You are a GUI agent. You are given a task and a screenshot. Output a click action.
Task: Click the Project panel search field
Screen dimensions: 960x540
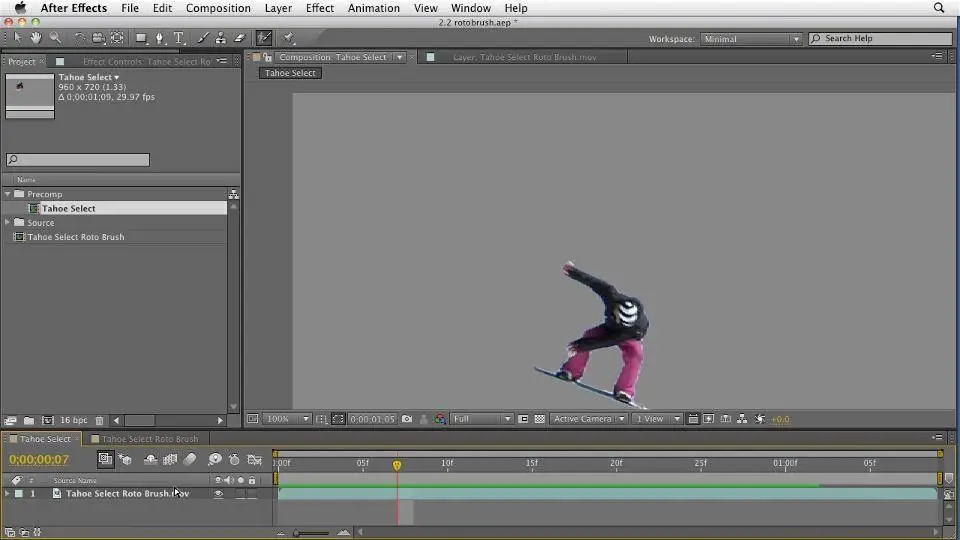pyautogui.click(x=78, y=160)
